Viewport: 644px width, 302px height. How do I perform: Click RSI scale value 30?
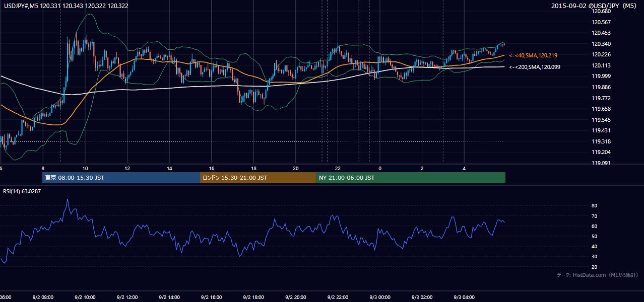click(594, 257)
